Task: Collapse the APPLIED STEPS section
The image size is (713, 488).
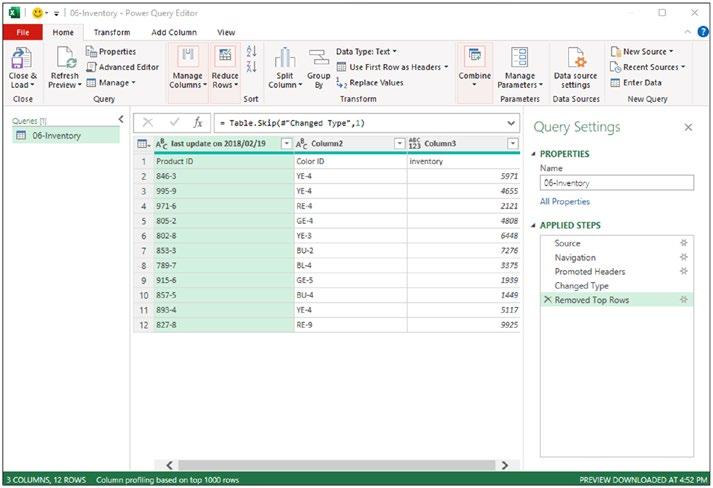Action: click(x=533, y=226)
